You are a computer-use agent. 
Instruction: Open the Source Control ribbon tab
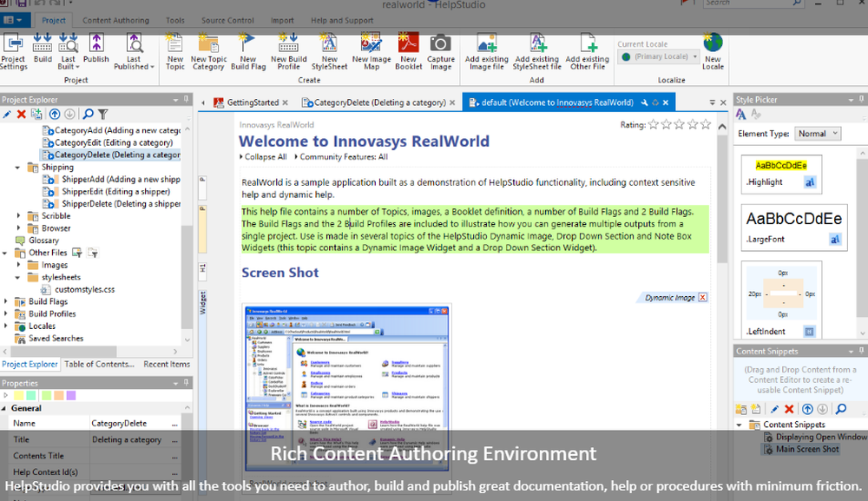coord(227,21)
